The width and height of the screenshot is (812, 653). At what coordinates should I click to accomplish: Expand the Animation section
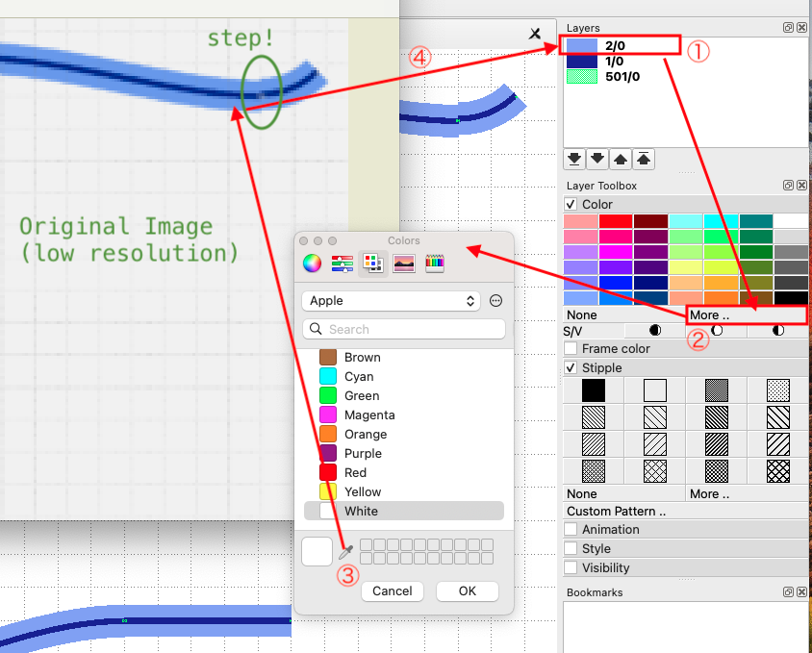(x=571, y=530)
